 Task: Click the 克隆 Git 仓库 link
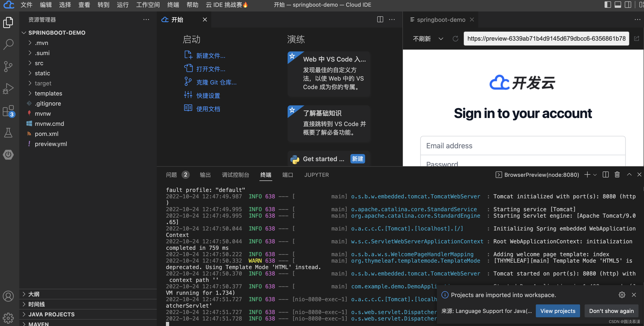coord(216,82)
